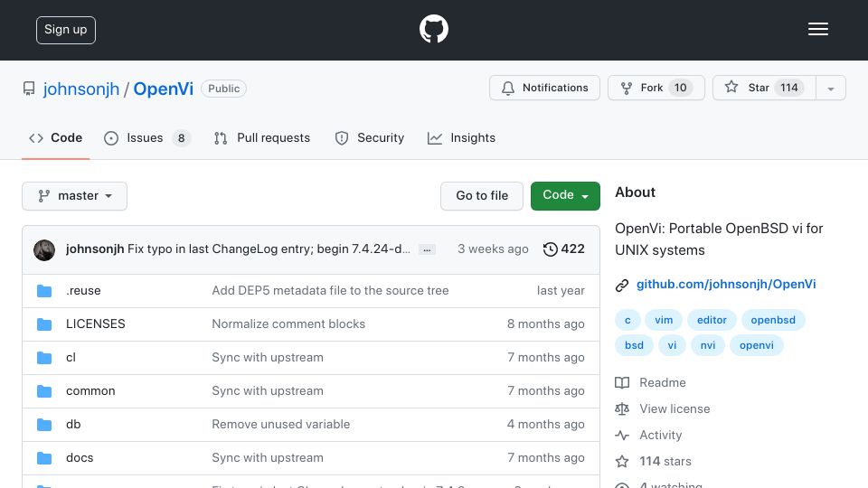Expand the green Code download dropdown
The height and width of the screenshot is (488, 868).
[565, 196]
